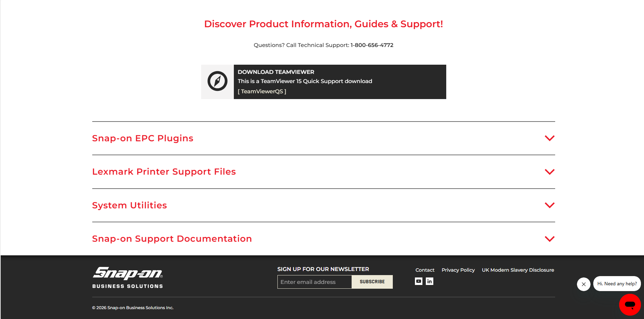Click the TeamViewerQS download link
Viewport: 644px width, 319px height.
tap(262, 91)
